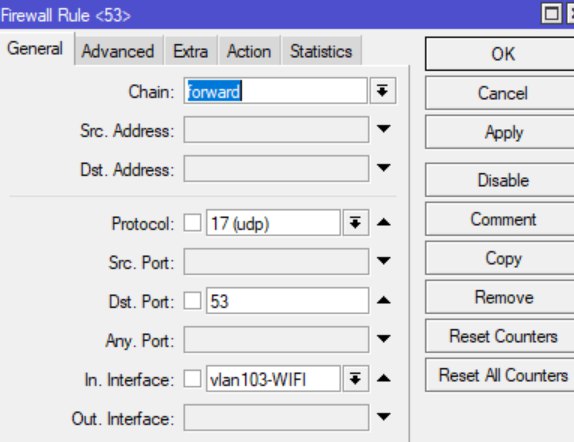Open the Chain dropdown list
Viewport: 574px width, 442px height.
coord(383,90)
